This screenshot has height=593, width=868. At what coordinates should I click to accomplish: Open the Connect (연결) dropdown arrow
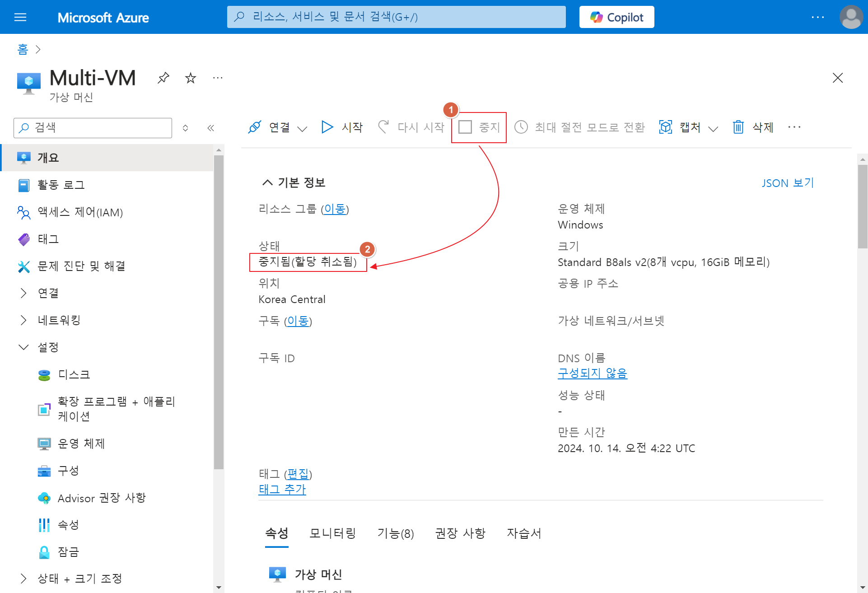point(303,129)
